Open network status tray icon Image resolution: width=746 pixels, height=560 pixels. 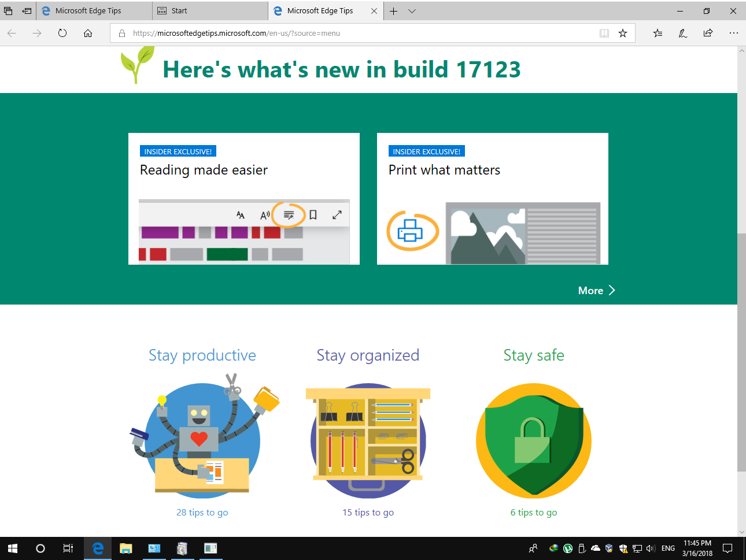pos(637,548)
